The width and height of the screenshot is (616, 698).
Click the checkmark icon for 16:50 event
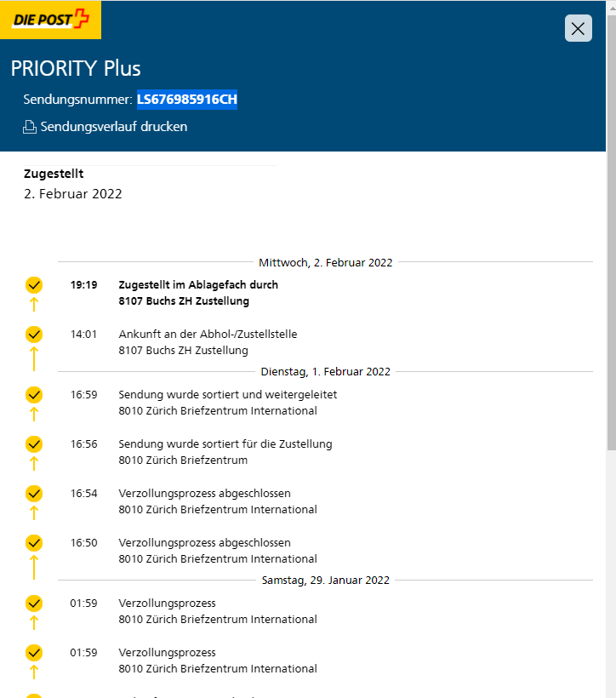[34, 543]
